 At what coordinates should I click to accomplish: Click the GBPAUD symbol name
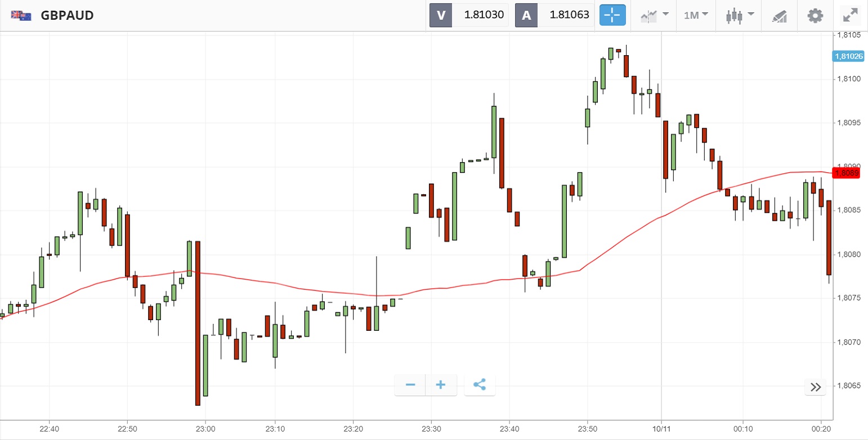[67, 16]
